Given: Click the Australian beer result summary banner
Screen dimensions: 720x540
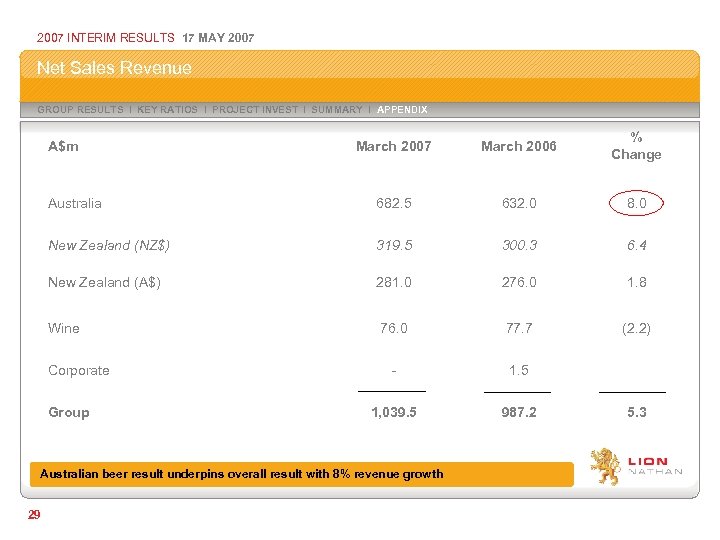Looking at the screenshot, I should (x=302, y=474).
